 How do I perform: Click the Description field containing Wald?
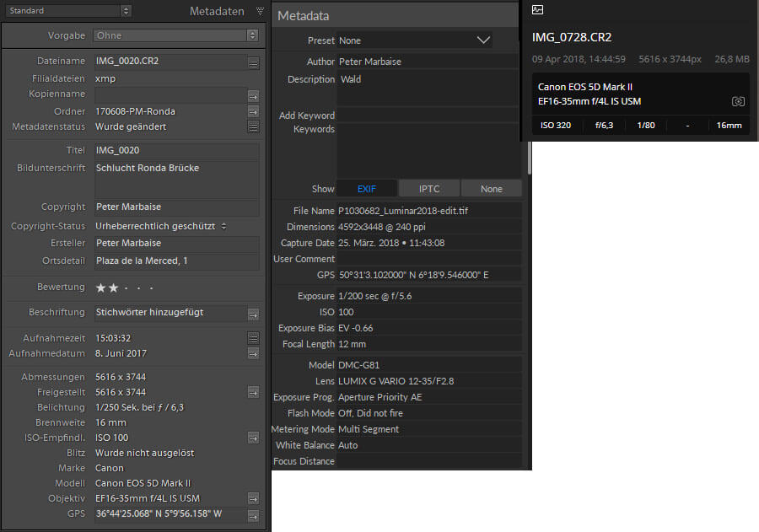coord(428,88)
